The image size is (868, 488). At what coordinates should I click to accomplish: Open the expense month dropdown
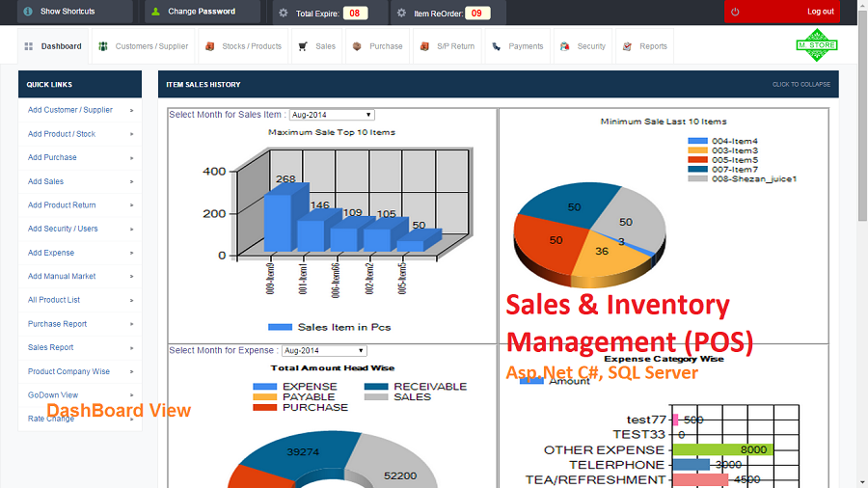[324, 351]
